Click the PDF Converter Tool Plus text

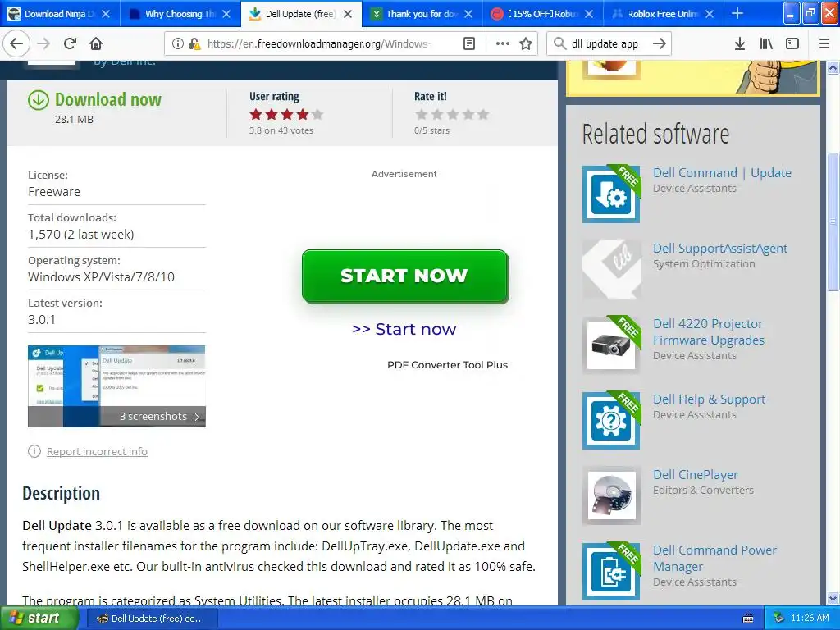coord(447,365)
